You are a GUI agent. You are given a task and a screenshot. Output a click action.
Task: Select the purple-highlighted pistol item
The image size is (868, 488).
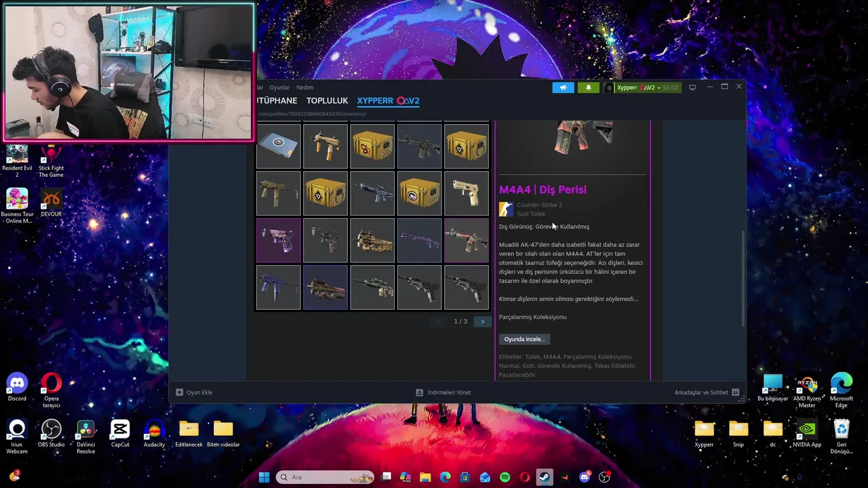tap(278, 241)
